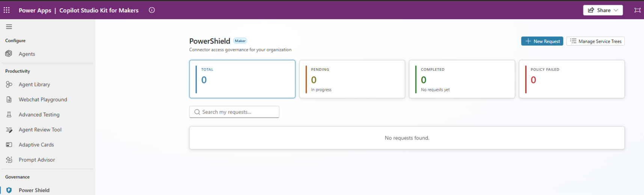Filter by the Completed card
644x195 pixels.
tap(462, 79)
